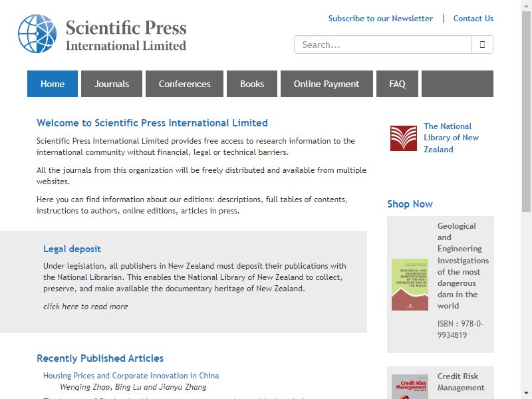Click the National Library red fern logo
The height and width of the screenshot is (399, 532).
coord(404,138)
